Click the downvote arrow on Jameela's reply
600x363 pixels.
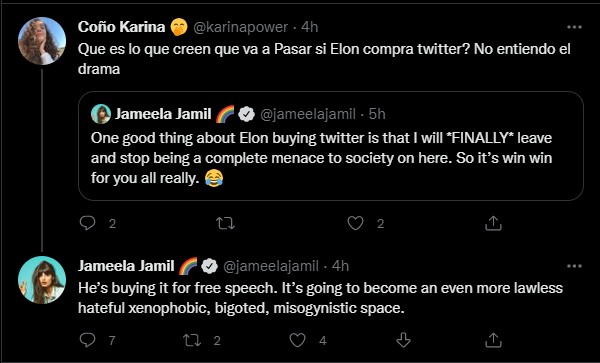403,340
